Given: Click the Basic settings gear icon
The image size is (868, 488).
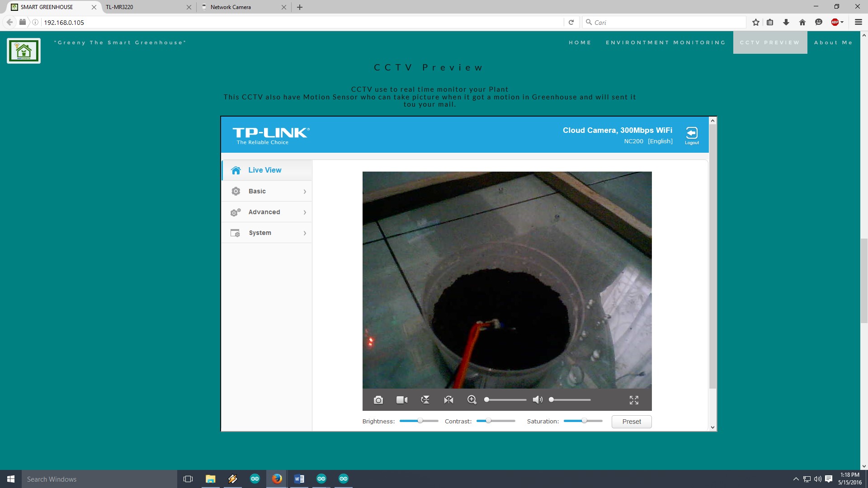Looking at the screenshot, I should (236, 191).
